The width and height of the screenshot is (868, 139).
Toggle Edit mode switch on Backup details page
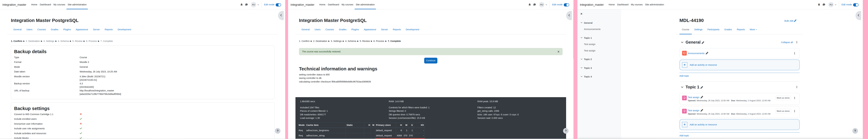tap(278, 5)
